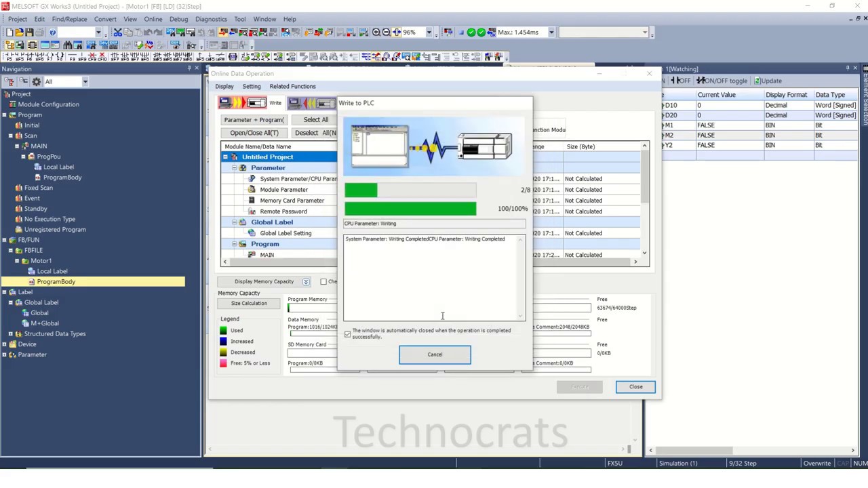
Task: Click Close button of Online Data Operation
Action: (635, 386)
